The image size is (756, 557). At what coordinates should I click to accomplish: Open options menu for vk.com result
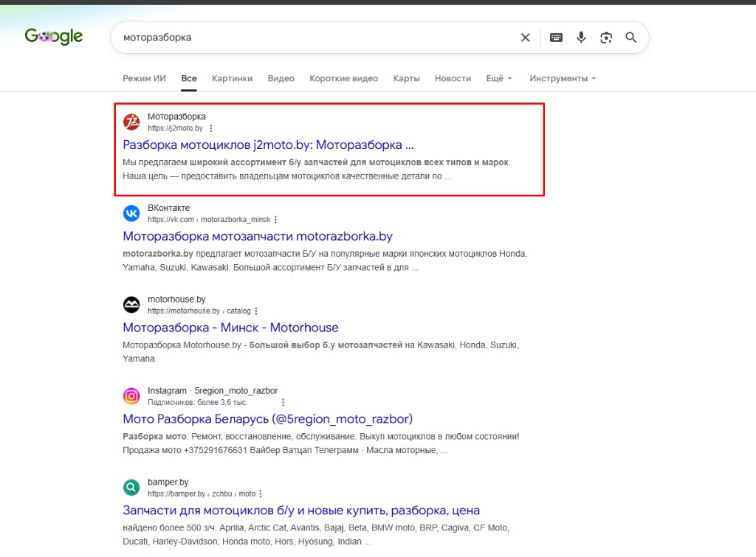(275, 220)
